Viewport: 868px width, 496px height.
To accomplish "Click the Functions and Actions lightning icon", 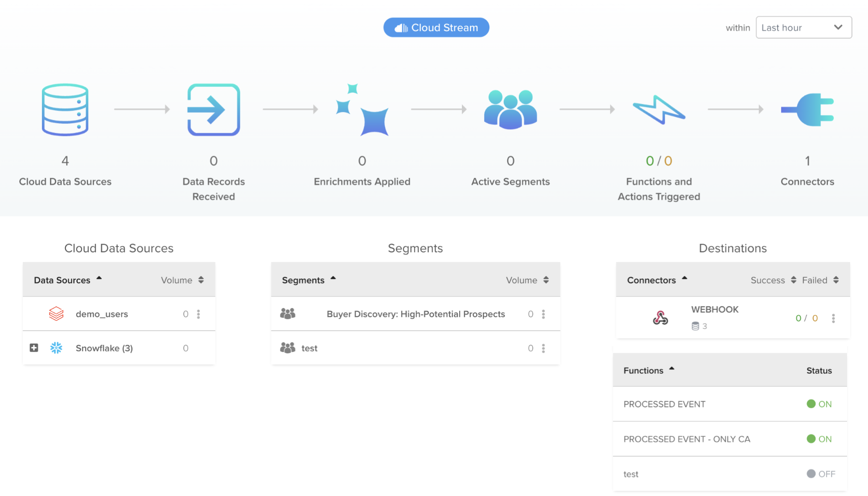I will [x=659, y=110].
